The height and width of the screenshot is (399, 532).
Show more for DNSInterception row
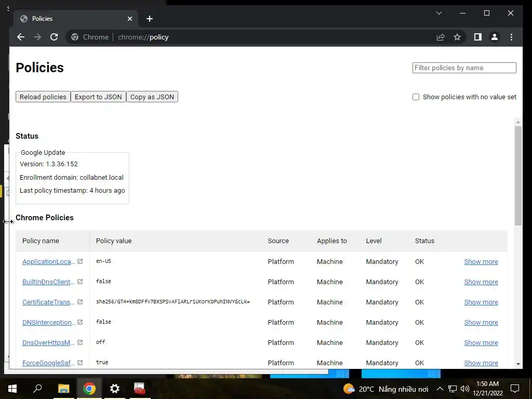[481, 322]
